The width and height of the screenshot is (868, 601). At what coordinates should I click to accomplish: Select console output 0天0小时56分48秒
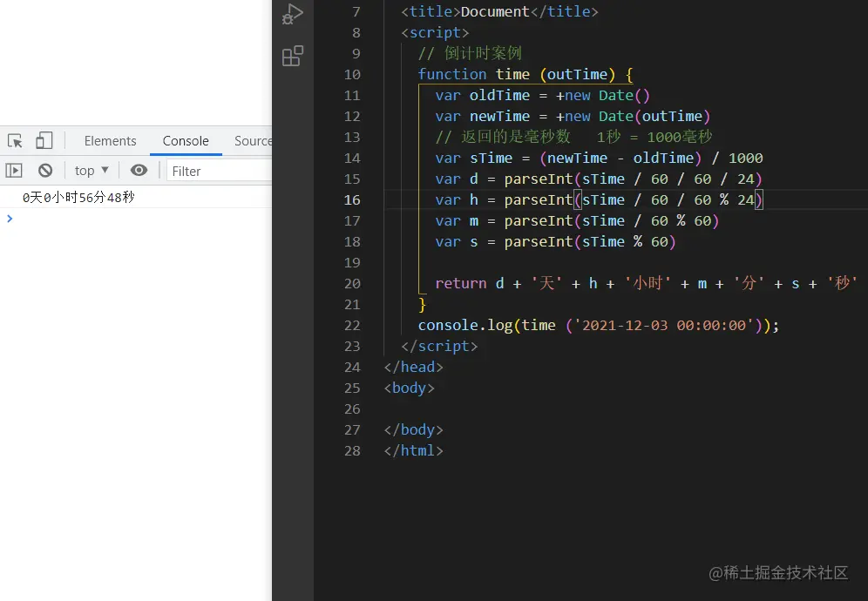tap(78, 198)
